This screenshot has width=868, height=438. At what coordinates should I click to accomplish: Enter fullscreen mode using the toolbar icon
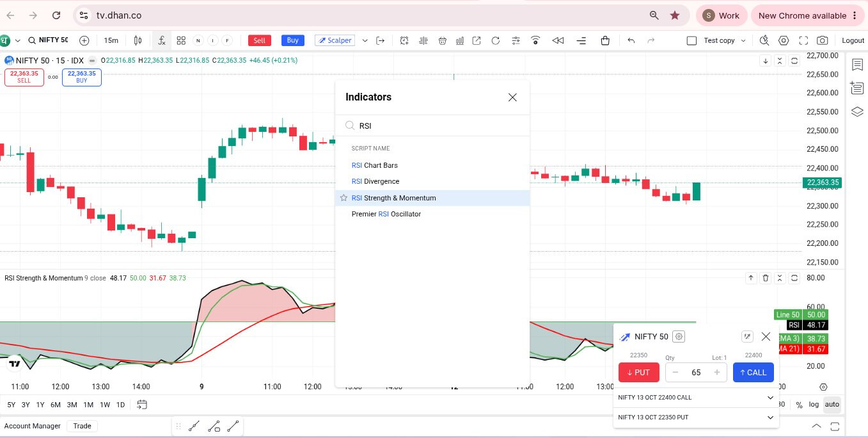803,40
